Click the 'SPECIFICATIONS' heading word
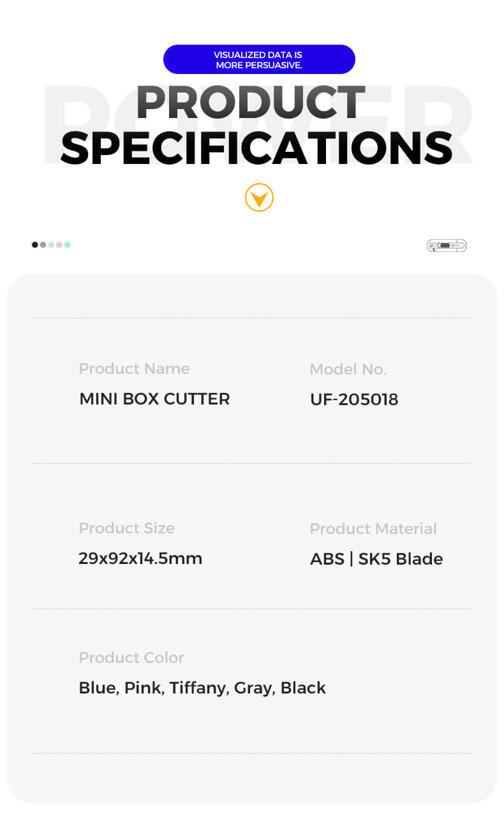The image size is (504, 823). click(x=256, y=147)
